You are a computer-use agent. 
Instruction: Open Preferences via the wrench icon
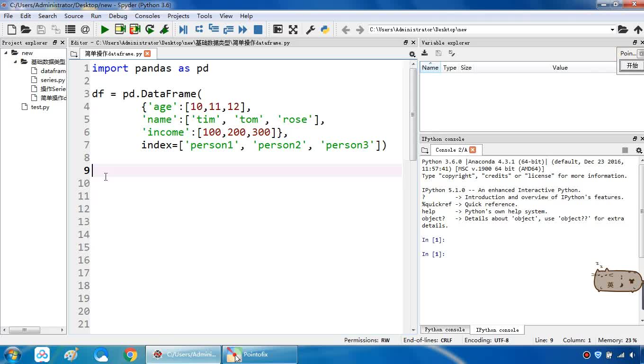[x=311, y=30]
